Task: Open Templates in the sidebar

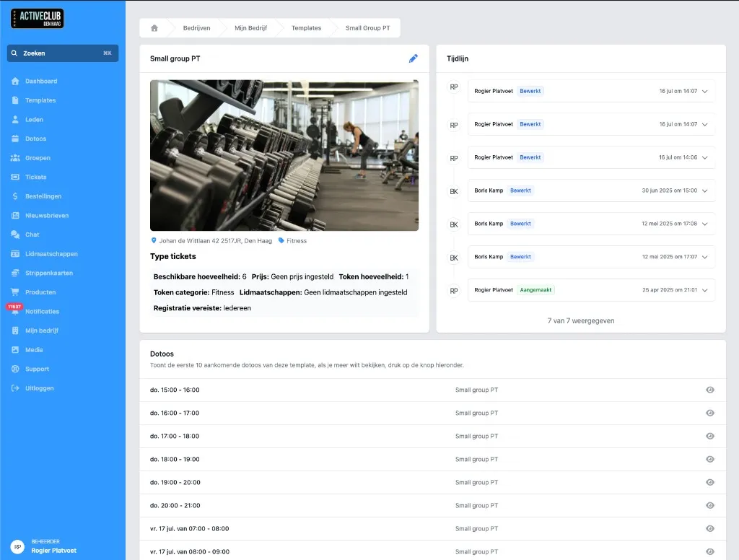Action: (x=40, y=100)
